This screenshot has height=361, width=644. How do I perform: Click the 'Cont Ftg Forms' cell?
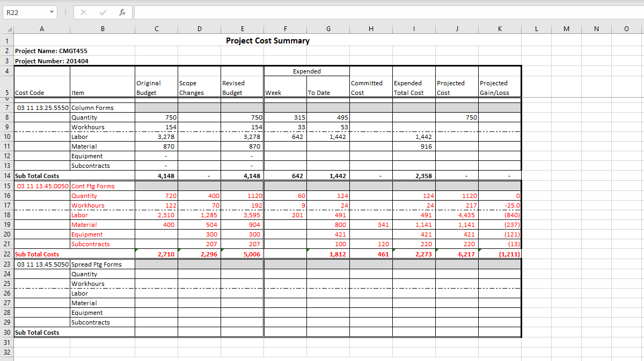coord(103,186)
